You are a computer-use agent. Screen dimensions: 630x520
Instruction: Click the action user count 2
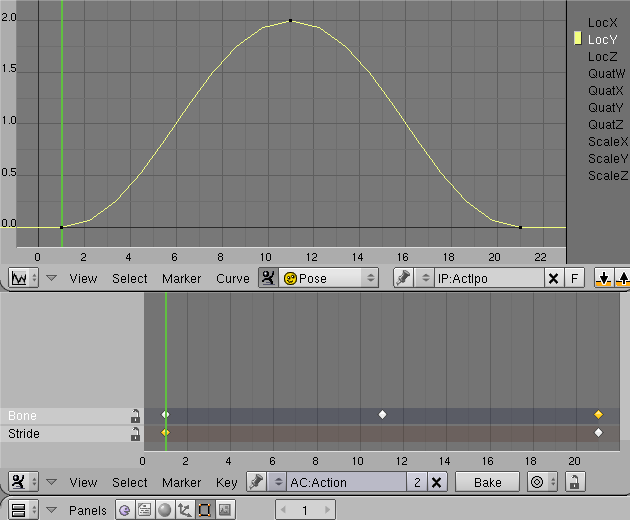coord(417,481)
